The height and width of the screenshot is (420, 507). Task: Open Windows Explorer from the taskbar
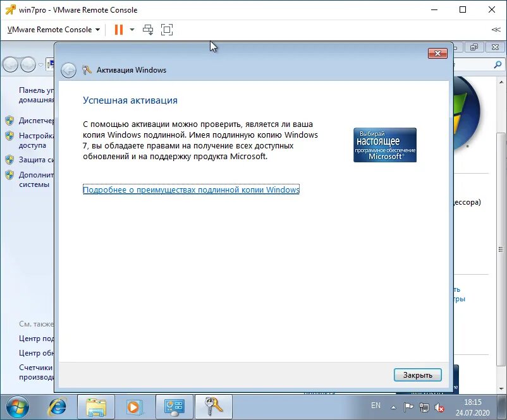(96, 407)
